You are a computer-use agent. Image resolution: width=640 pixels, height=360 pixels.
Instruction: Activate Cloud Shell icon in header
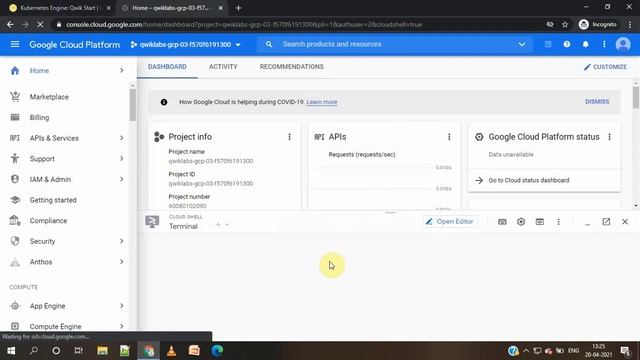pyautogui.click(x=548, y=44)
